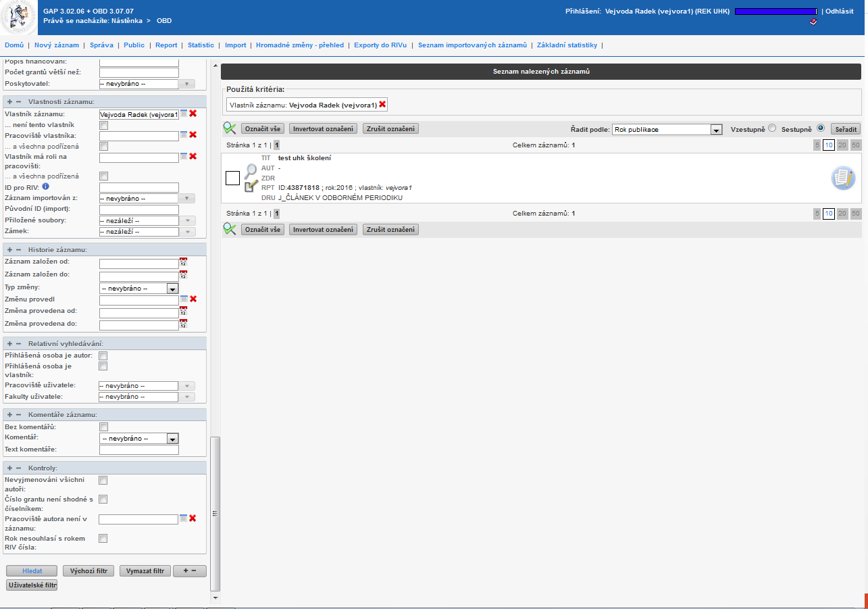Check the Bez komentářů box
The image size is (868, 609).
(103, 427)
